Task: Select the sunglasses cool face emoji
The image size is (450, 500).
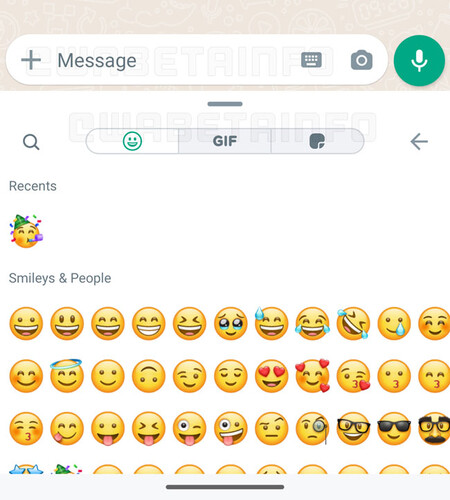Action: pos(394,429)
